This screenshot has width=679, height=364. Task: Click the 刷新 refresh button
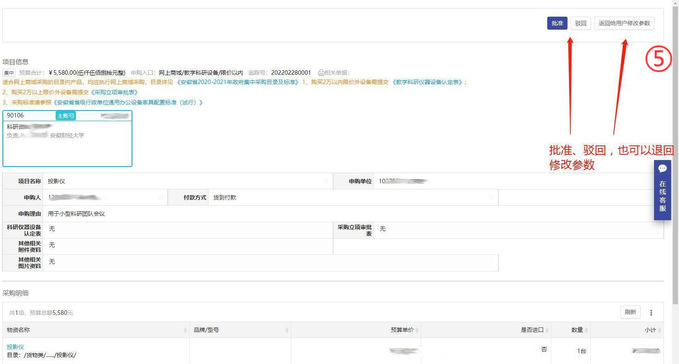pos(630,312)
